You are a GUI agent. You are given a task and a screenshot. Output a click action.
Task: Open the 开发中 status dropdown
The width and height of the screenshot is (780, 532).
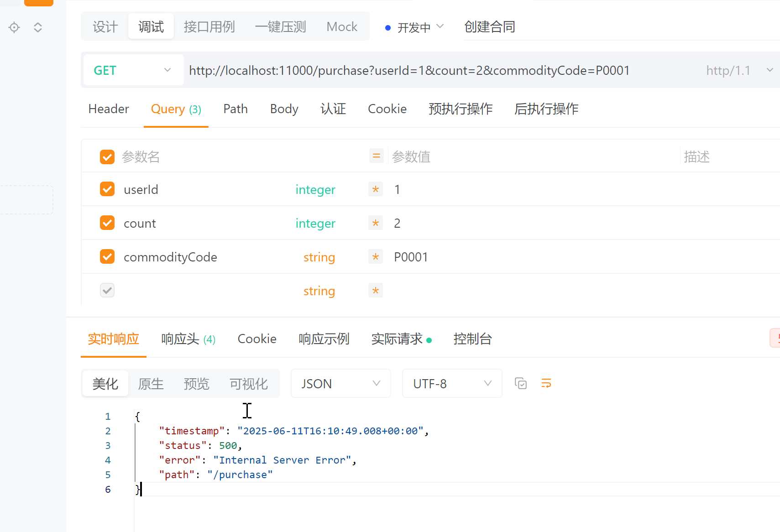click(414, 27)
